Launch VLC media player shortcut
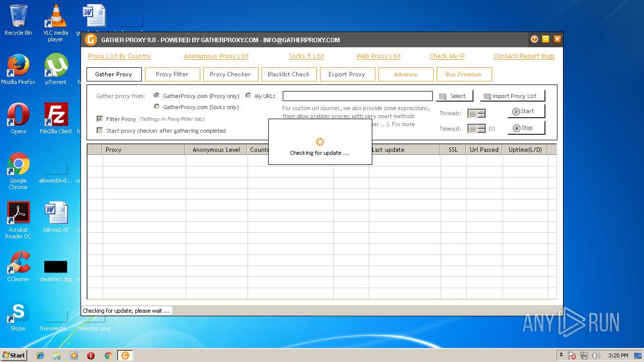This screenshot has width=644, height=362. click(55, 23)
